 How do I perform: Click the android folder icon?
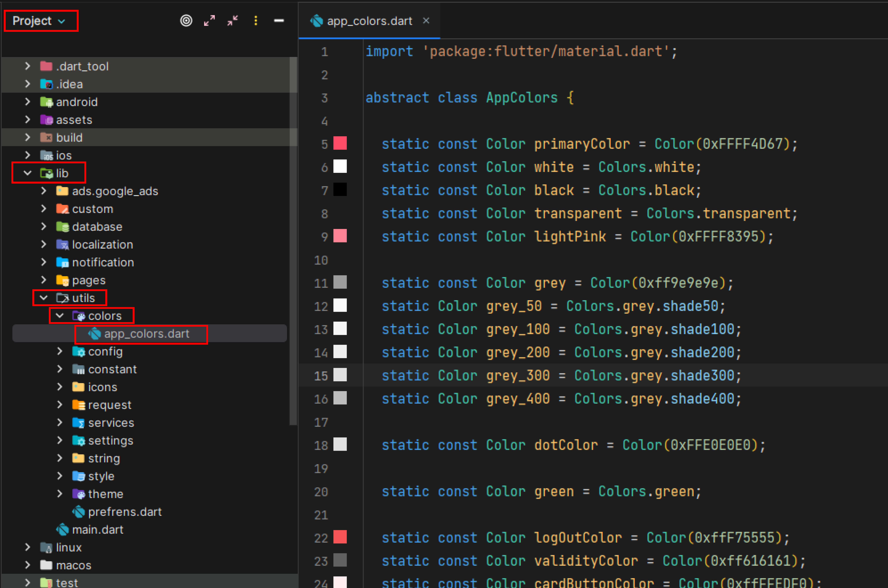(x=47, y=102)
